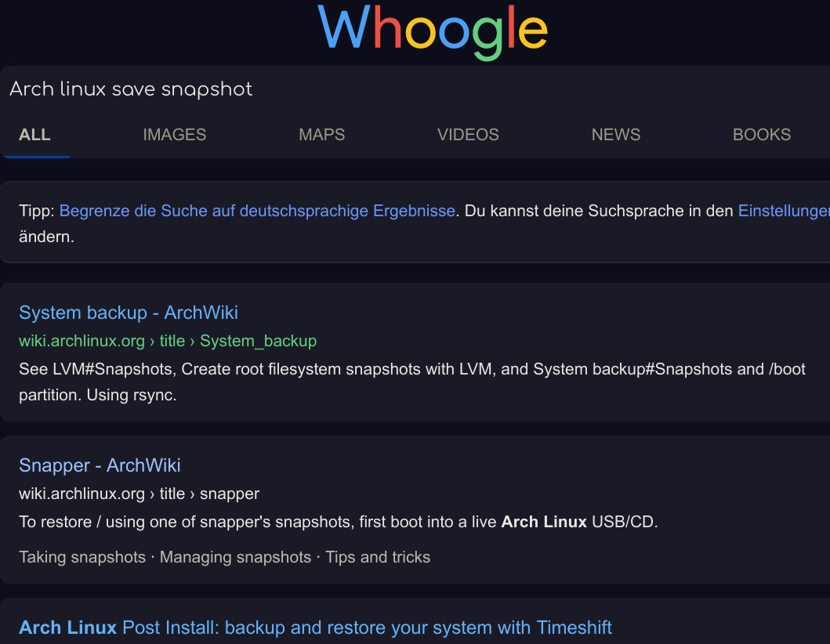The height and width of the screenshot is (644, 830).
Task: Click the wiki.archlinux.org snapper URL
Action: point(140,494)
